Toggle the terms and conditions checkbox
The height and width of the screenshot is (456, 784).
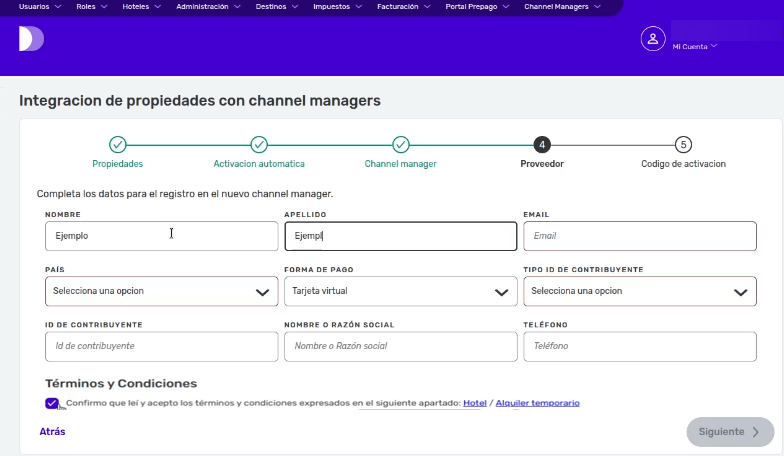coord(52,403)
